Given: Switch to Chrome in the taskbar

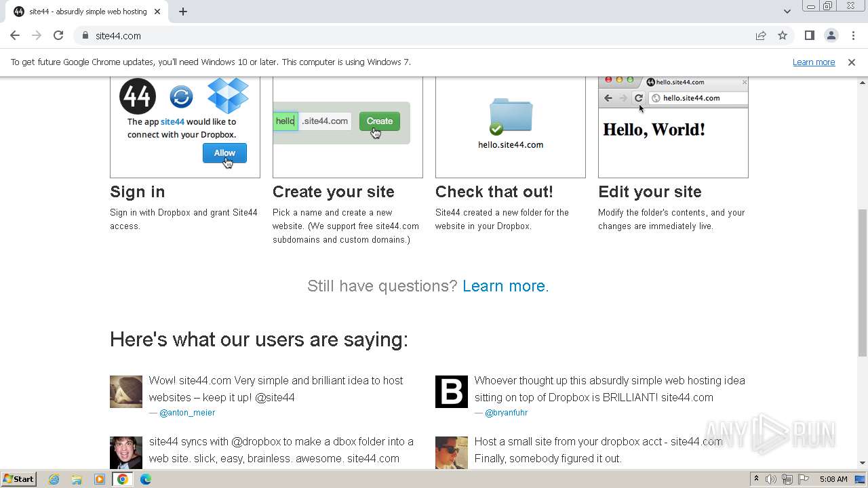Looking at the screenshot, I should coord(123,479).
